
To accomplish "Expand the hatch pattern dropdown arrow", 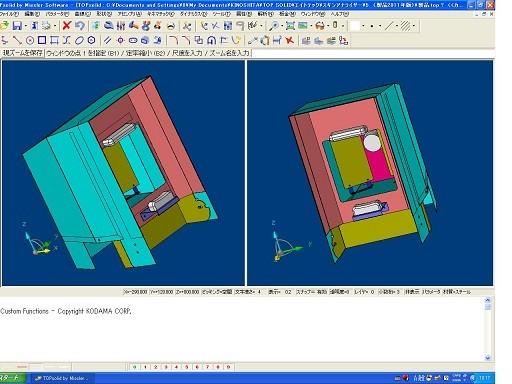I will pos(414,26).
